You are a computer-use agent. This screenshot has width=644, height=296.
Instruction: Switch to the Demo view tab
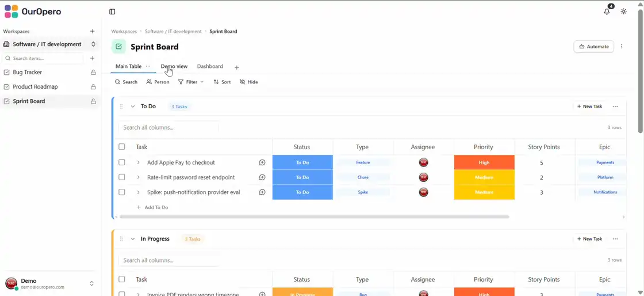pyautogui.click(x=174, y=66)
